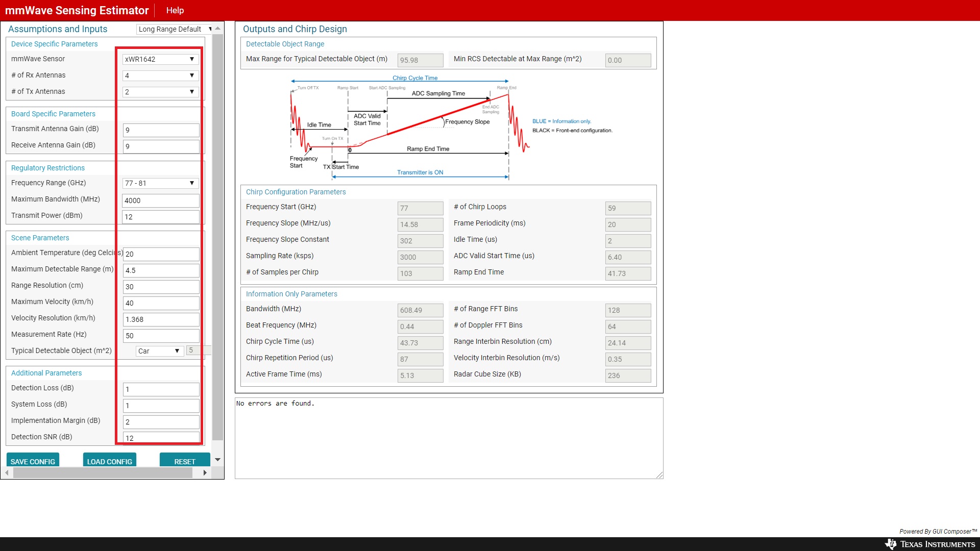This screenshot has height=551, width=980.
Task: Open the # of Tx Antennas dropdown
Action: (160, 92)
